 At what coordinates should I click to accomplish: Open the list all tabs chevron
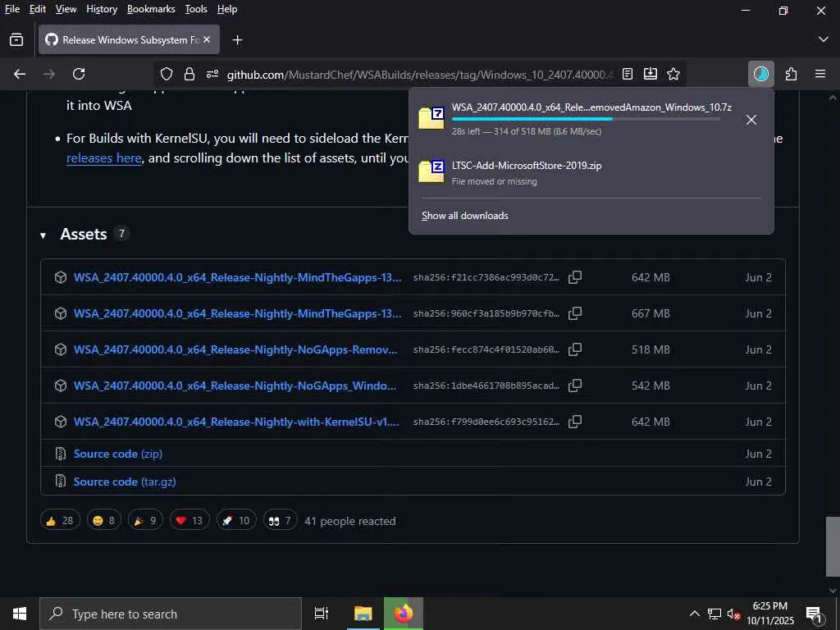pos(824,39)
